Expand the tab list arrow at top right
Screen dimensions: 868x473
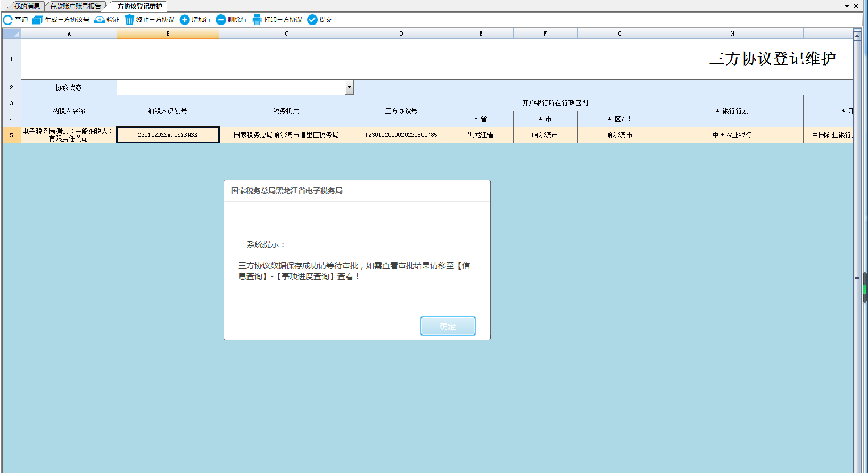[x=847, y=6]
